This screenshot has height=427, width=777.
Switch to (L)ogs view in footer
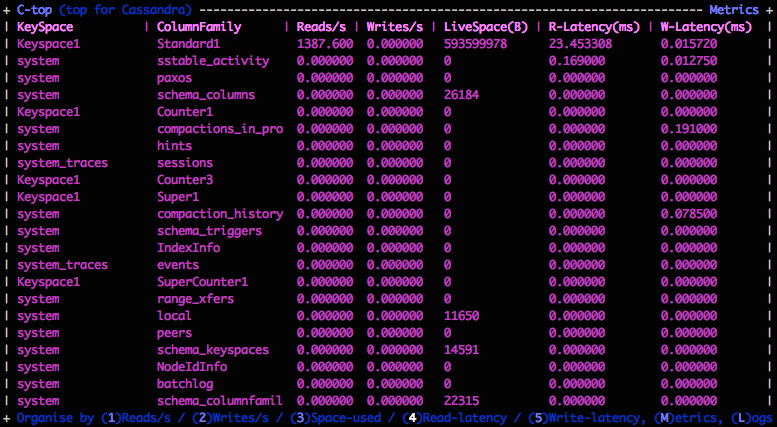pyautogui.click(x=751, y=418)
